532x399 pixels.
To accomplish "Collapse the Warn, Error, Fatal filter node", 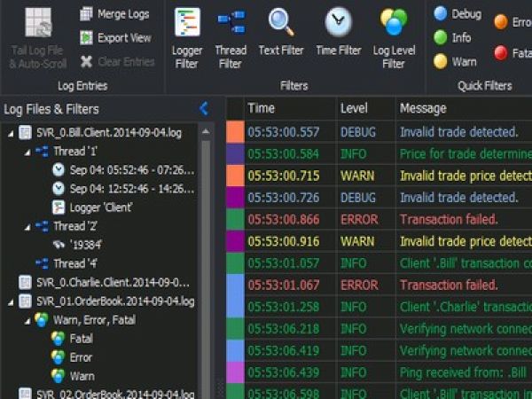I will 27,321.
